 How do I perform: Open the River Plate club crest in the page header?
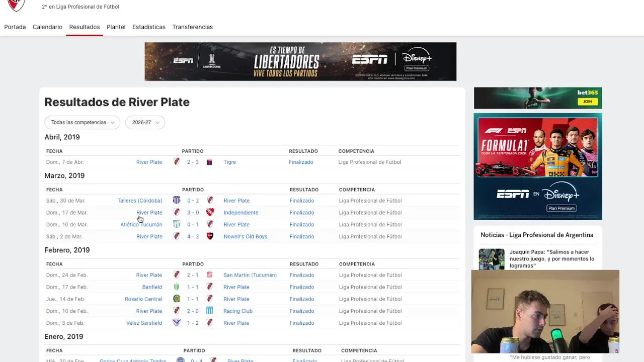[x=16, y=5]
